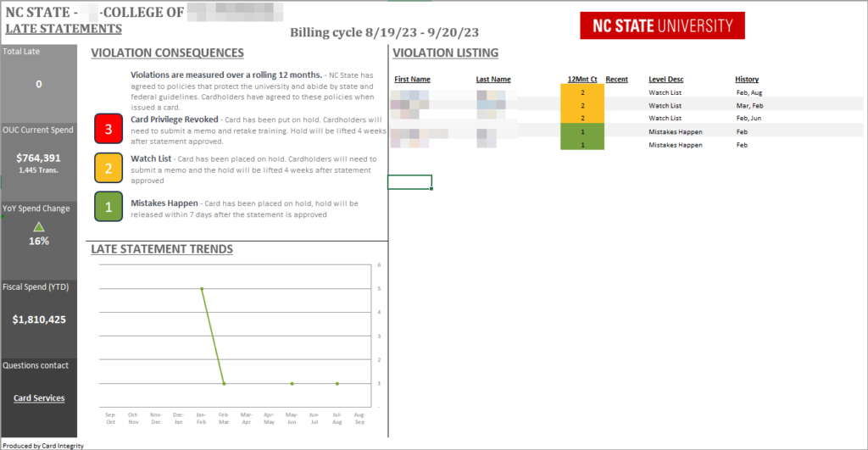Select the history cell reading Mar, Feb
Image resolution: width=868 pixels, height=450 pixels.
tap(749, 105)
